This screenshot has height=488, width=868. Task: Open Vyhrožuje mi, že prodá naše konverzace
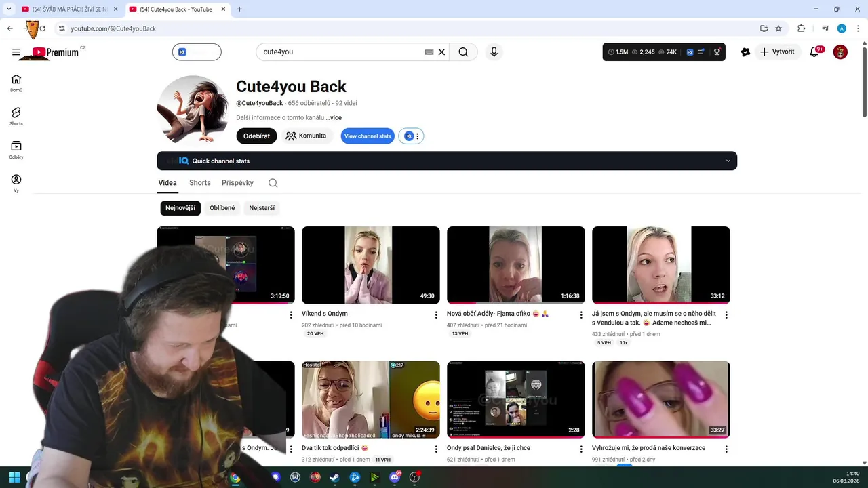648,448
